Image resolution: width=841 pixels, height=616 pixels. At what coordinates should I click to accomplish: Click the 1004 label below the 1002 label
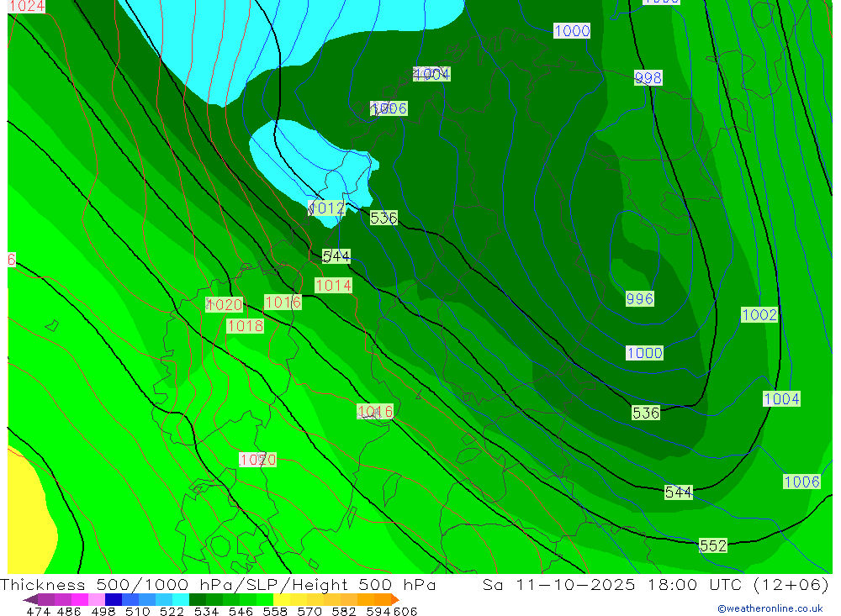pos(781,399)
